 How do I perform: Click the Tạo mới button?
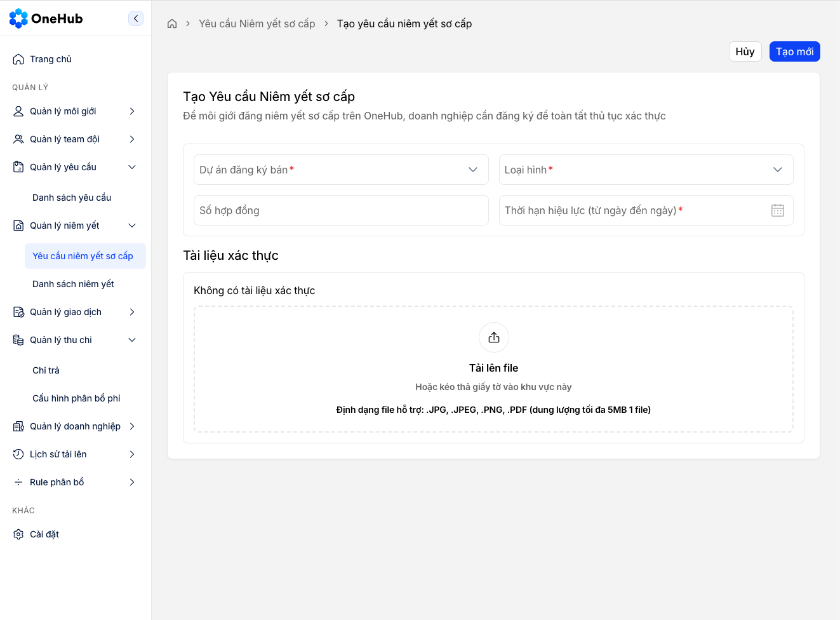pos(795,51)
